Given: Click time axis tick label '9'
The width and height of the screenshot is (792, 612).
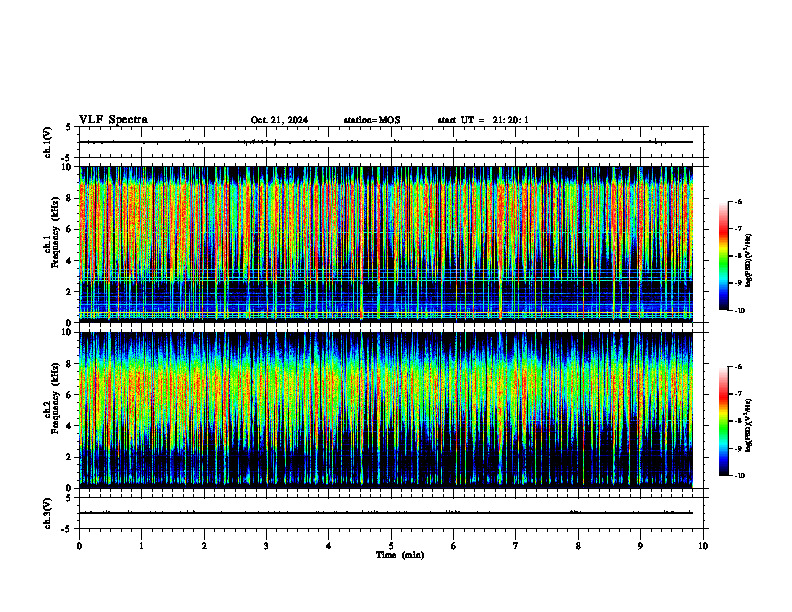Looking at the screenshot, I should [x=640, y=546].
